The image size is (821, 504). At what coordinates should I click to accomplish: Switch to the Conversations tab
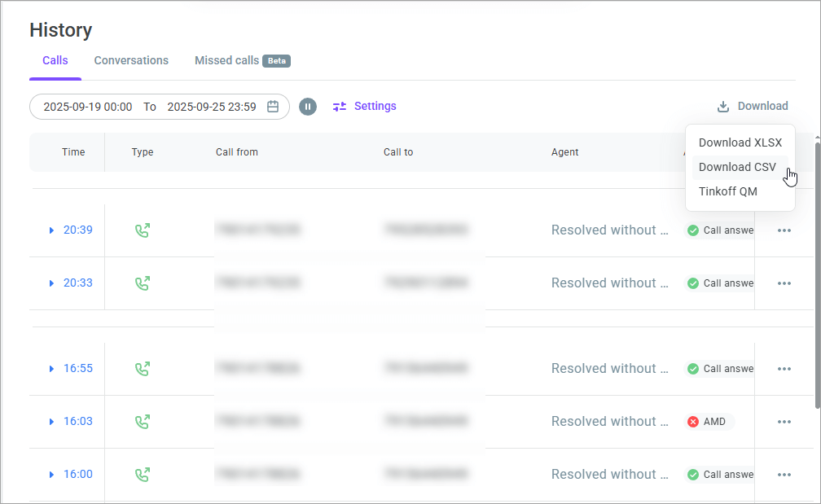[131, 60]
